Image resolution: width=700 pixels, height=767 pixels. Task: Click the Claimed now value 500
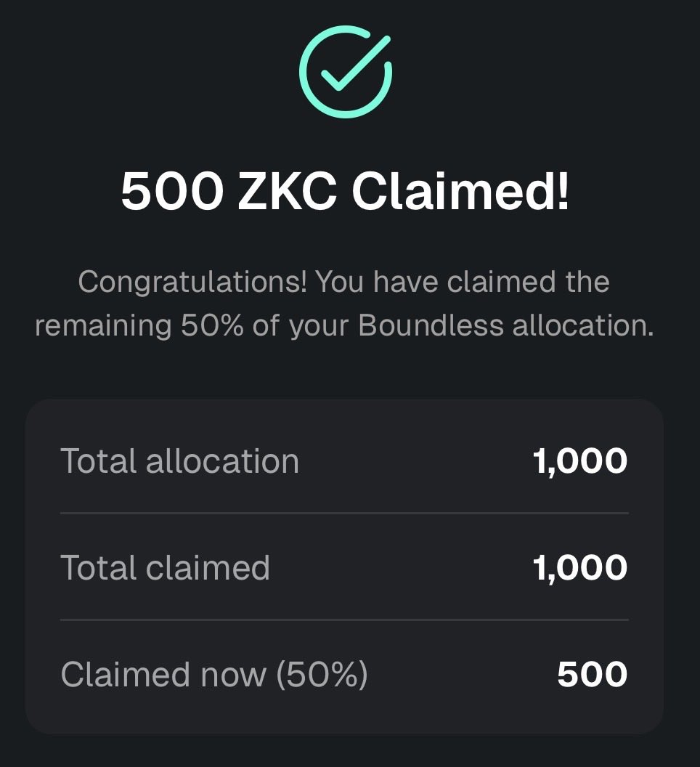tap(592, 675)
